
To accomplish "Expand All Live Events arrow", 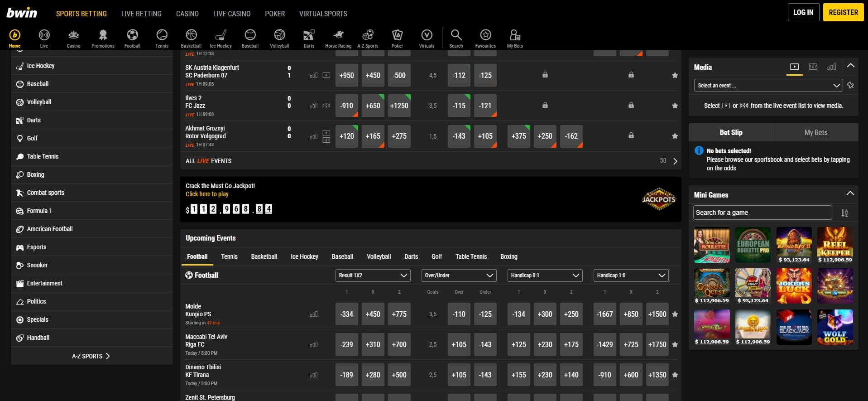I will (675, 161).
